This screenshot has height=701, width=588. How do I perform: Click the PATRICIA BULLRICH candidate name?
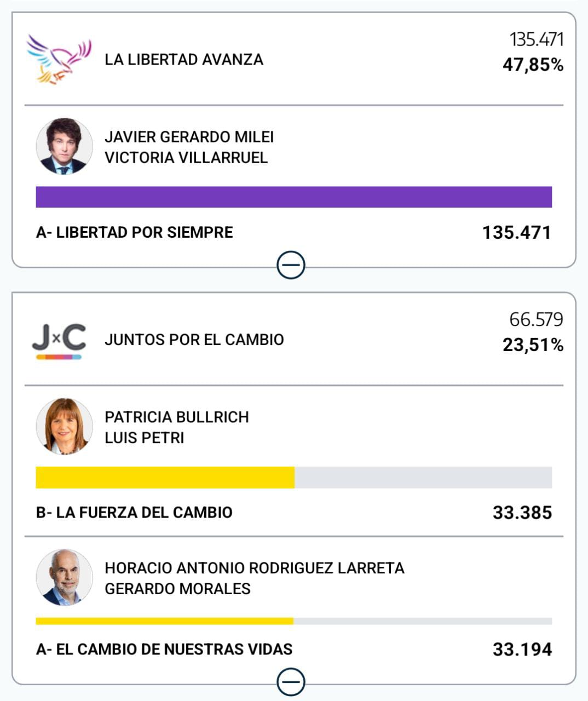pyautogui.click(x=176, y=417)
